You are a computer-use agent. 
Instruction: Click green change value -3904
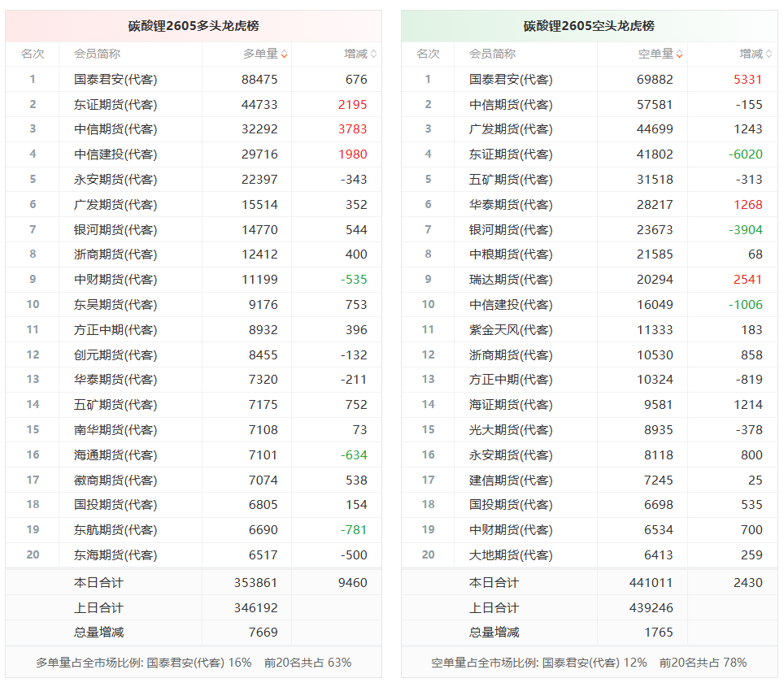[x=746, y=229]
